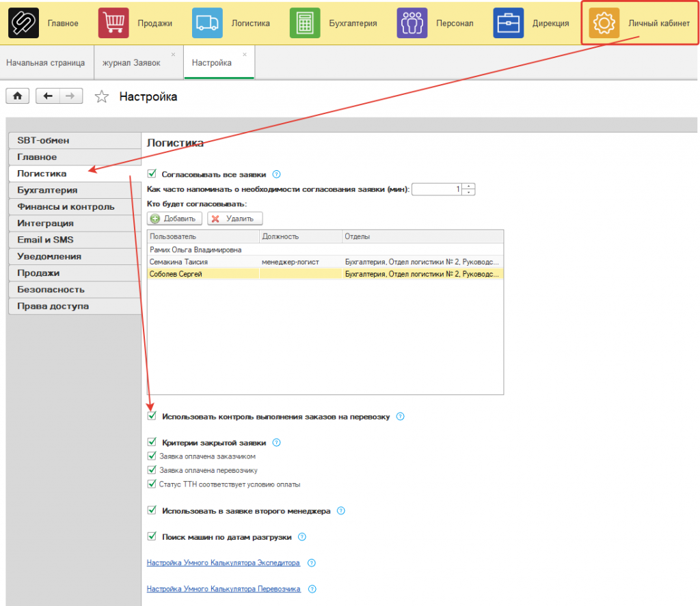
Task: Select Главное in settings sidebar
Action: pos(75,157)
